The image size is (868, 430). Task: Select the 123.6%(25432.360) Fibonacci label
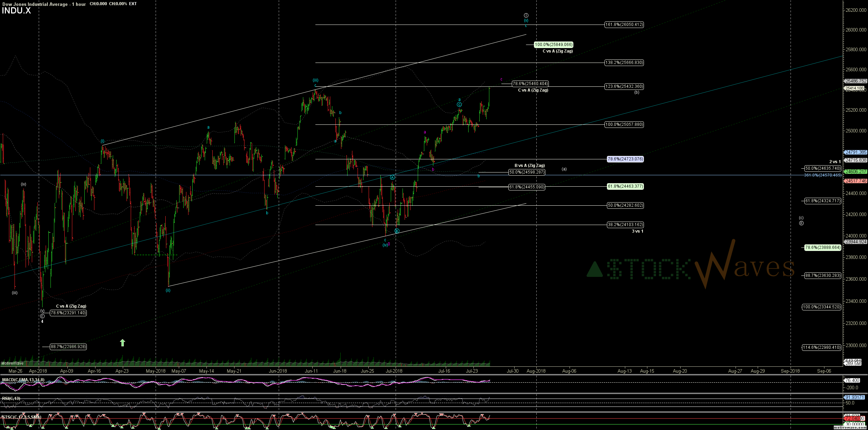pos(624,86)
